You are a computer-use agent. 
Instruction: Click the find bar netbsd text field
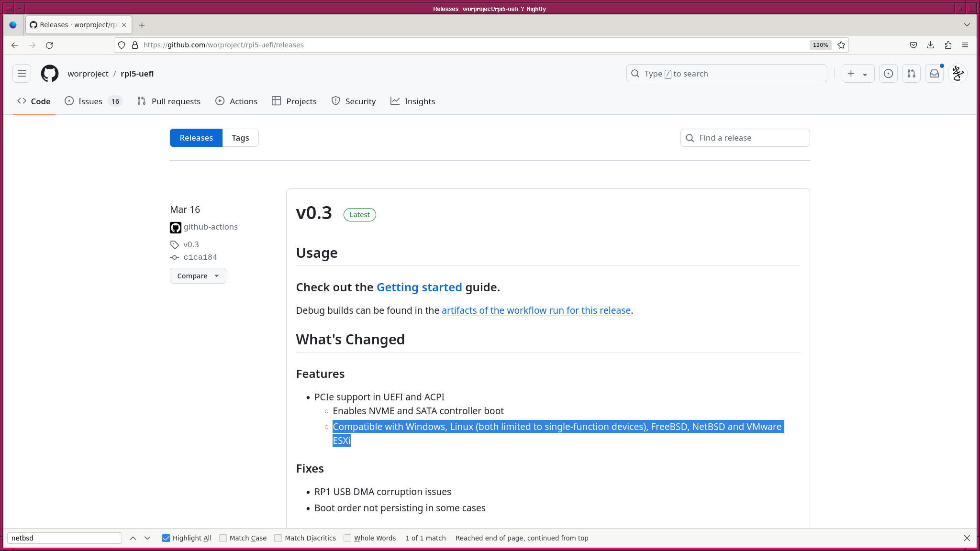click(x=65, y=538)
